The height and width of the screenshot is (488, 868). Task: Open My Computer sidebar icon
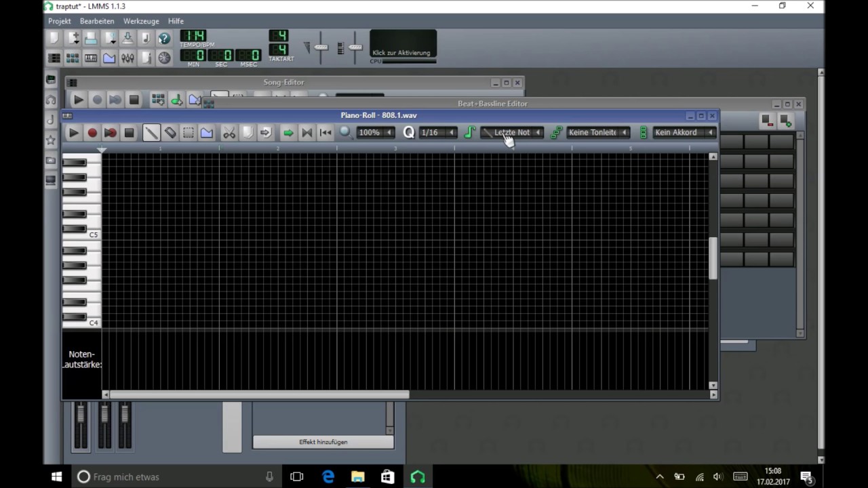(x=51, y=180)
